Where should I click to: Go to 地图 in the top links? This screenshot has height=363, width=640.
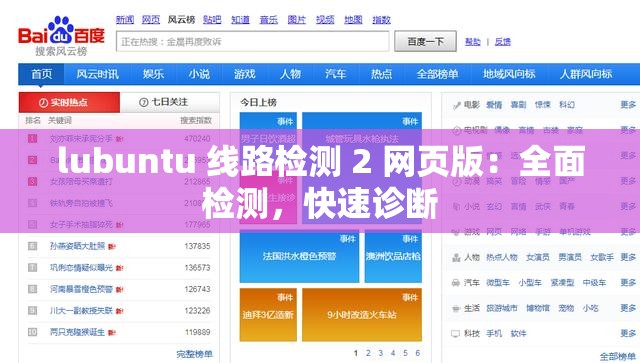click(x=353, y=20)
